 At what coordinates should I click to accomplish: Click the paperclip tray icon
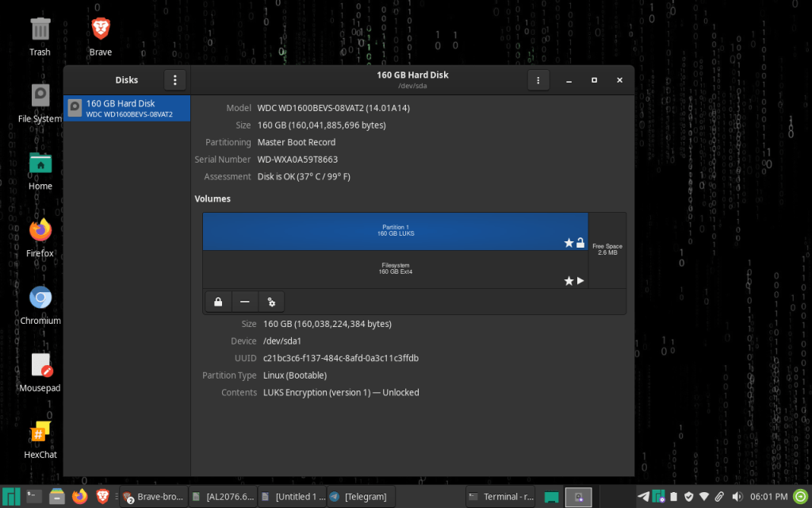pos(719,497)
